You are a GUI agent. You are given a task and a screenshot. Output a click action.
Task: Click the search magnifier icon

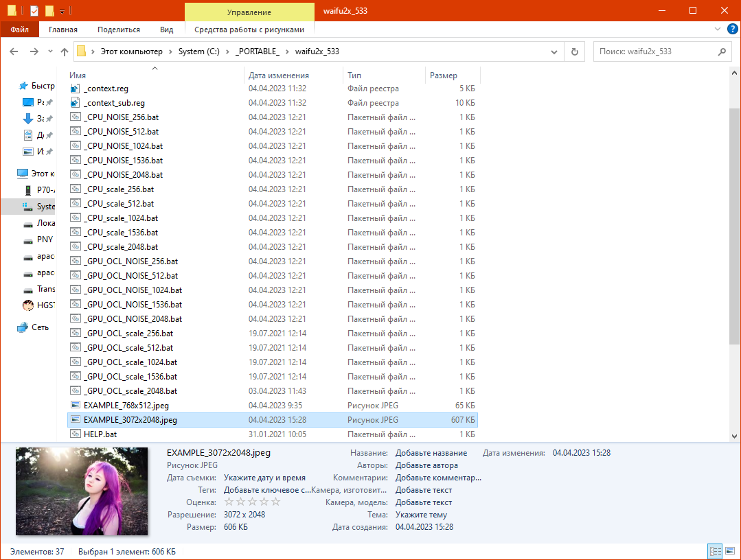click(722, 51)
